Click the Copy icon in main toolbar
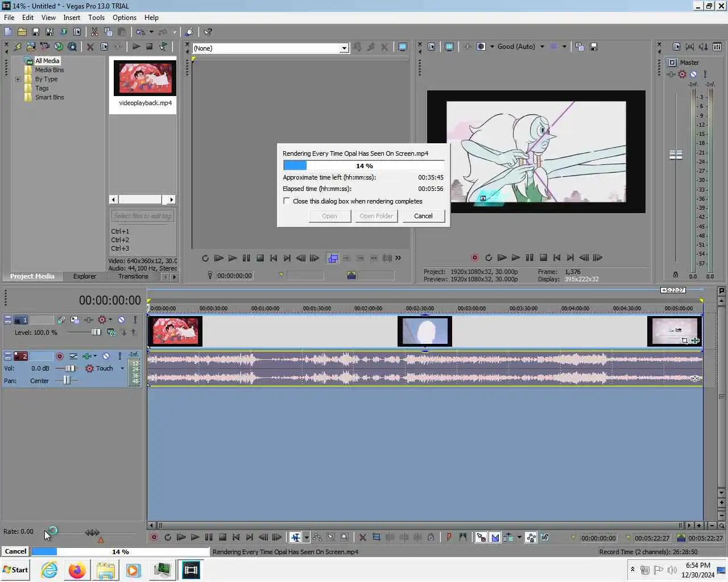This screenshot has width=728, height=582. [108, 32]
